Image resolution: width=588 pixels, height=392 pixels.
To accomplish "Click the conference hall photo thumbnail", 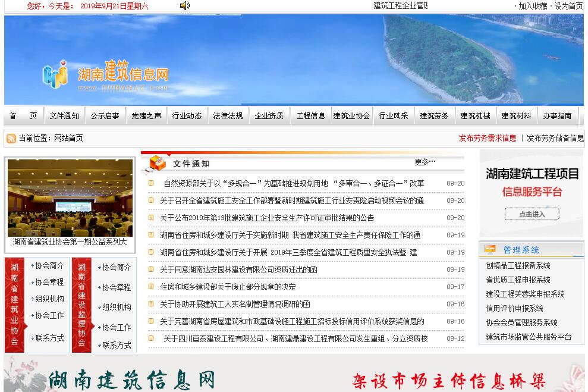I will (x=70, y=197).
